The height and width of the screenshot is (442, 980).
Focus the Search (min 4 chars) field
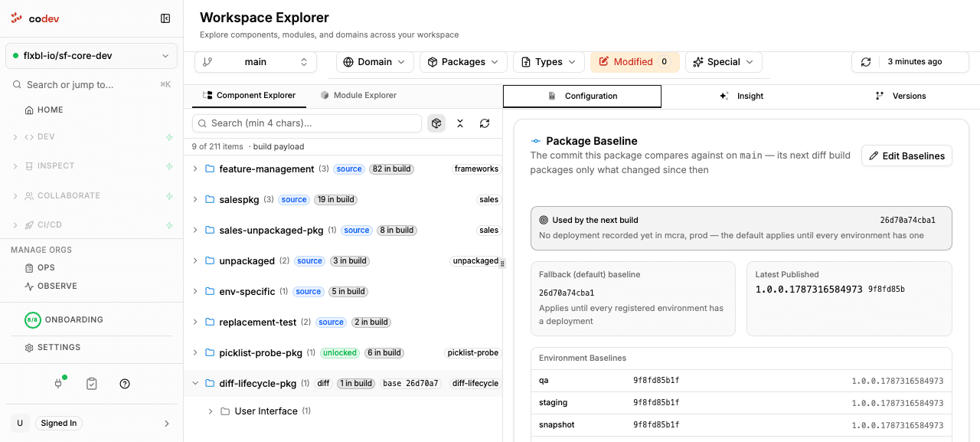click(306, 123)
